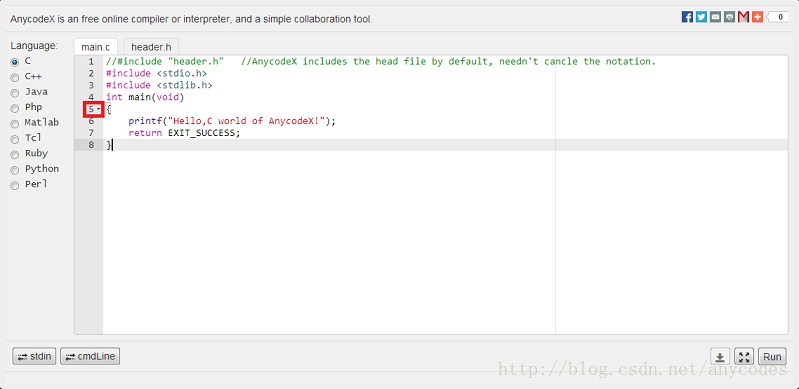Share the page on Twitter
799x389 pixels.
[701, 17]
